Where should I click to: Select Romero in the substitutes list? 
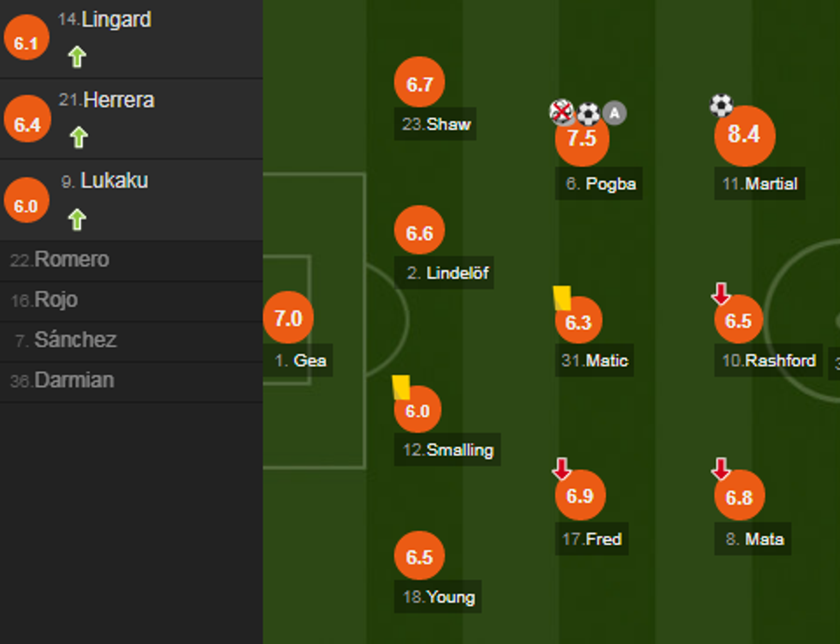(x=72, y=260)
